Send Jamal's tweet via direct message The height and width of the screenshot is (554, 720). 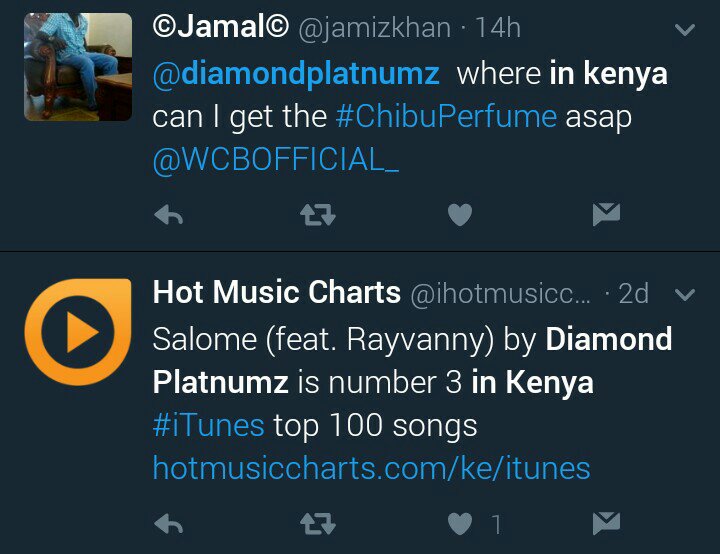coord(606,214)
